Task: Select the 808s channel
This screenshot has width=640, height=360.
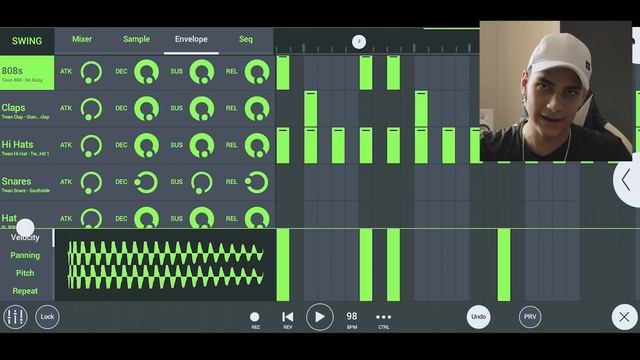Action: click(x=27, y=73)
